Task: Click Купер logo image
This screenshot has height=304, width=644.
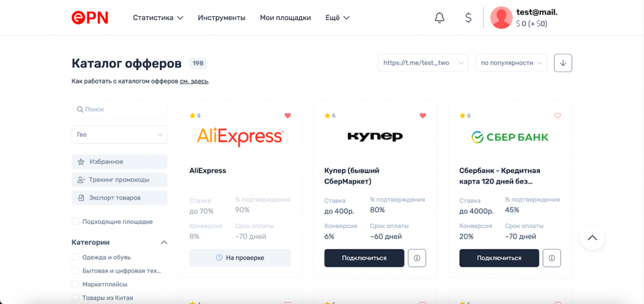Action: (x=375, y=136)
